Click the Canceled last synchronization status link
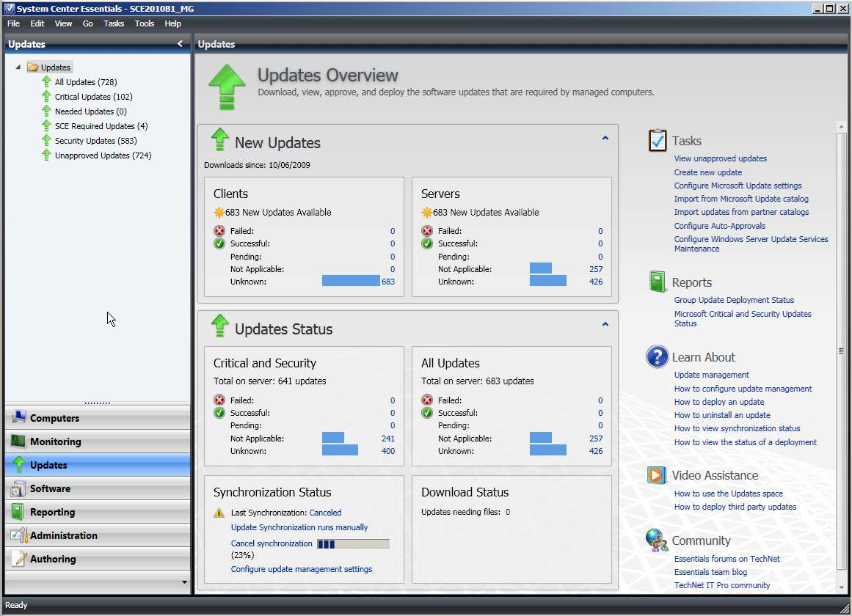Screen dimensions: 852x616 tap(326, 513)
